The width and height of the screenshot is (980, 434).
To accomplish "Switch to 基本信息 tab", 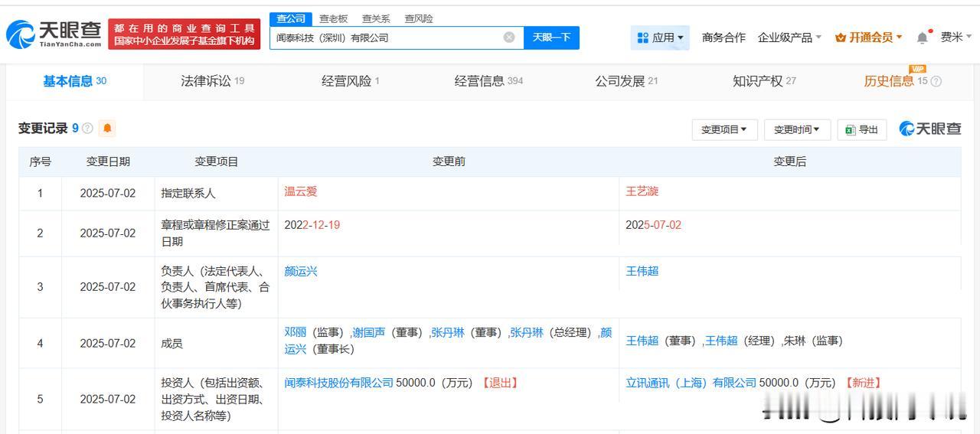I will point(75,81).
